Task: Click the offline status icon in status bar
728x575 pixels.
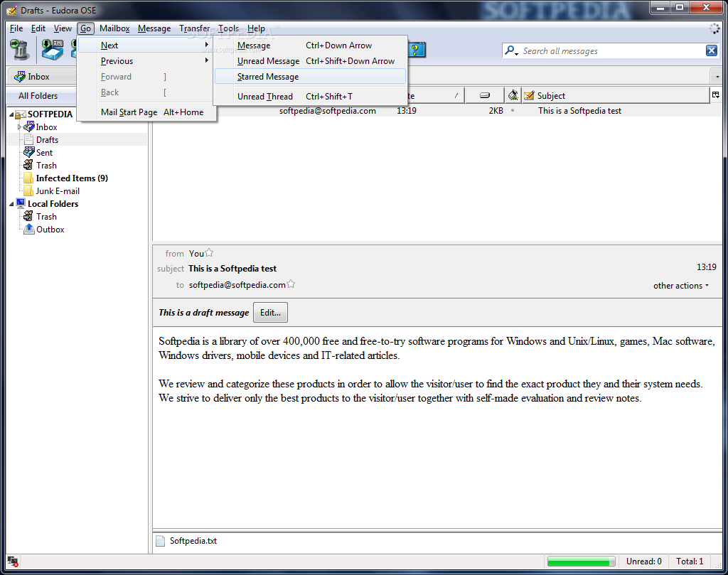Action: 13,561
